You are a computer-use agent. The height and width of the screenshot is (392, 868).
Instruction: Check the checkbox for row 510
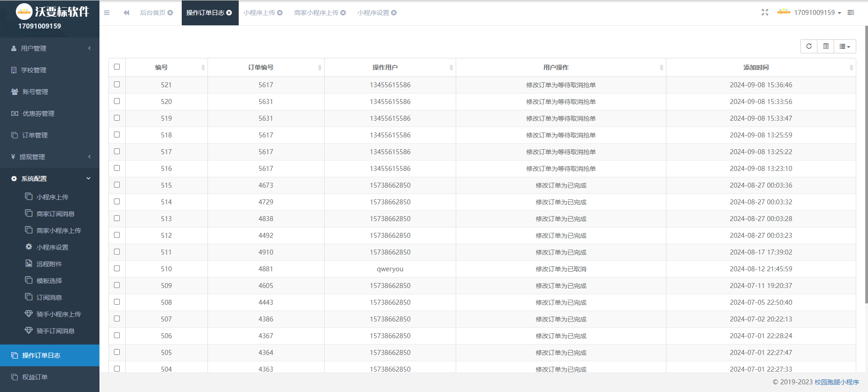click(x=117, y=269)
